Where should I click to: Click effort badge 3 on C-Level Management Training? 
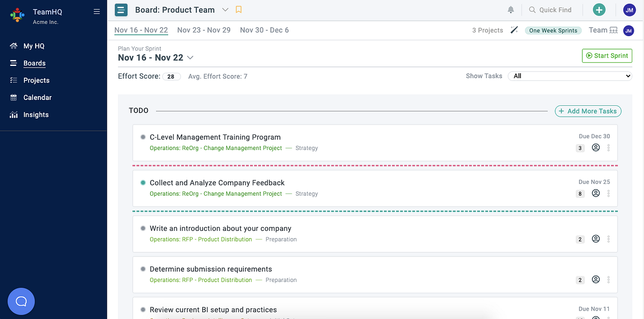click(x=580, y=148)
